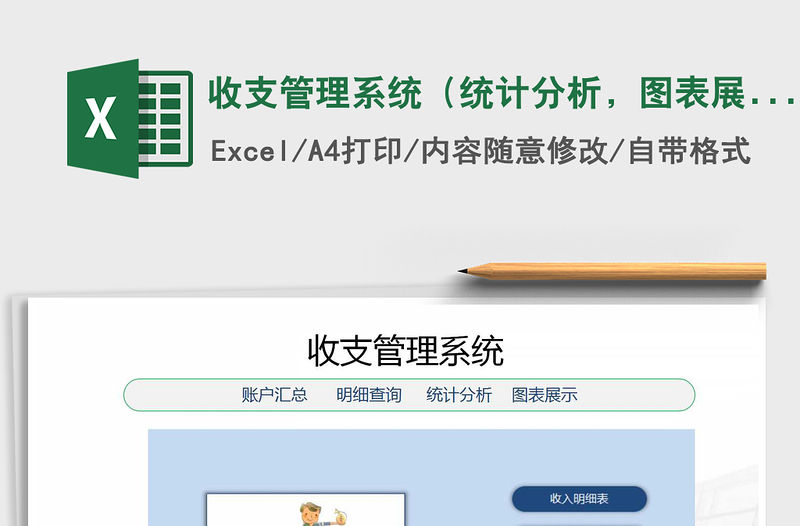
Task: Select the 收支管理系统 sheet title
Action: click(406, 350)
